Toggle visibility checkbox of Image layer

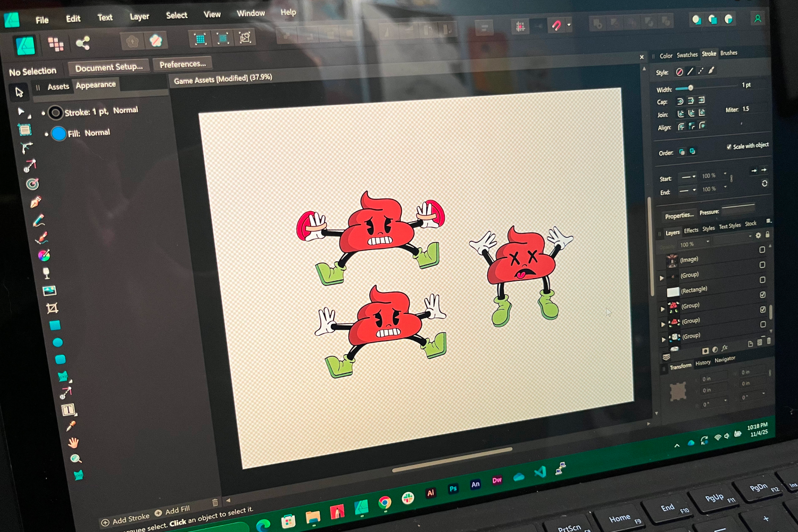click(762, 250)
